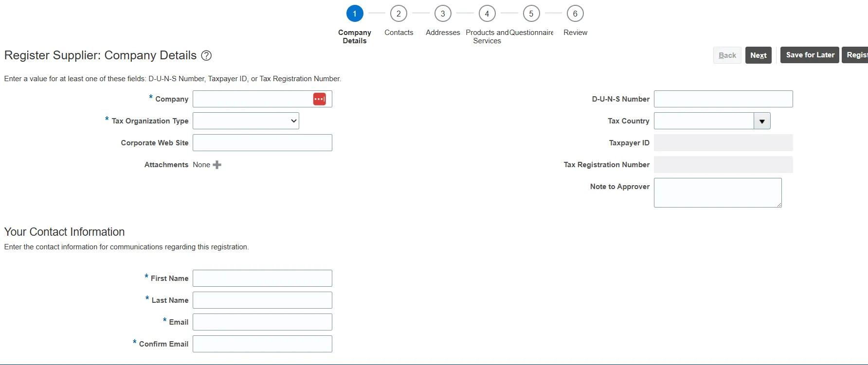Open the Tax Country dropdown arrow
Image resolution: width=868 pixels, height=365 pixels.
pyautogui.click(x=762, y=121)
